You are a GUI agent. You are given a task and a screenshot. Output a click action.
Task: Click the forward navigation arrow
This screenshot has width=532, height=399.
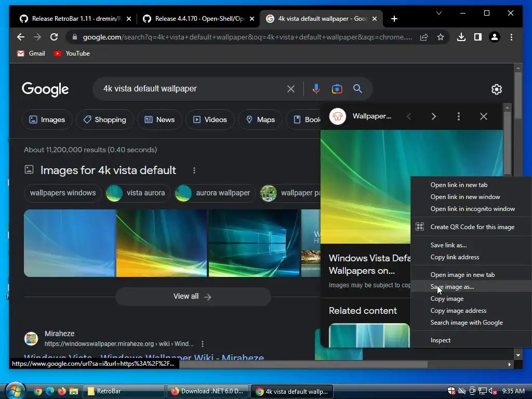tap(37, 37)
